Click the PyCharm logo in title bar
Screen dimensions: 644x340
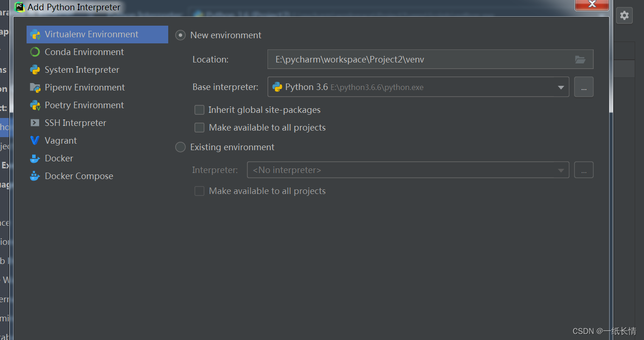(20, 7)
